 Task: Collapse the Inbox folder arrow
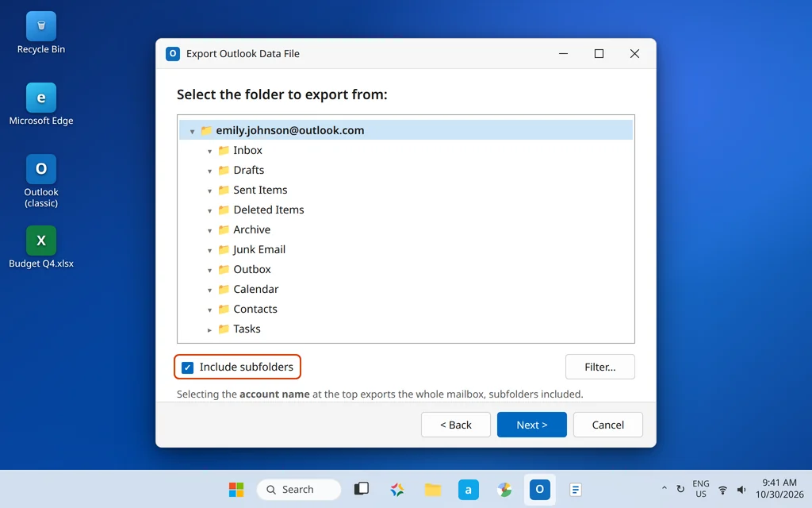point(209,152)
